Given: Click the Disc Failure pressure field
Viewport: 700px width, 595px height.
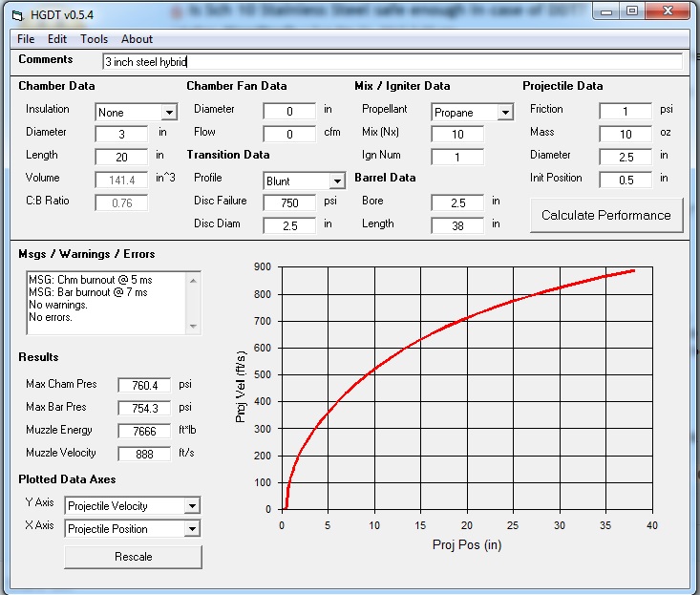Looking at the screenshot, I should pos(289,203).
